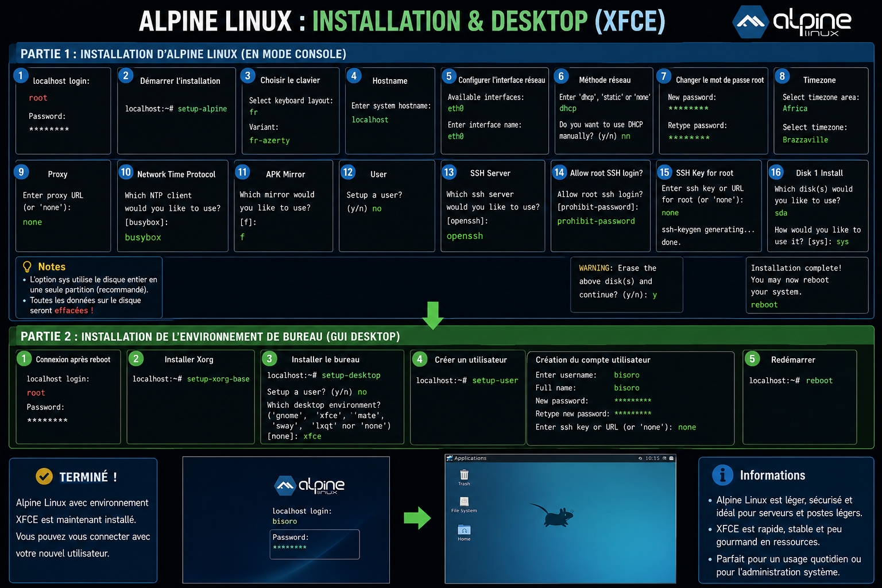Click 'Création du compte utilisateur' heading
This screenshot has width=882, height=588.
[x=593, y=360]
